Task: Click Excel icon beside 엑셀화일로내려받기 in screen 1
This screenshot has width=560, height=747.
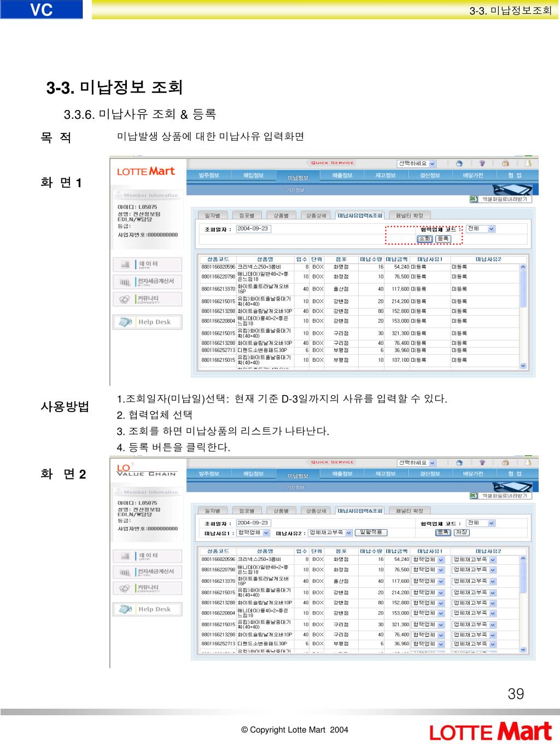Action: pos(474,199)
